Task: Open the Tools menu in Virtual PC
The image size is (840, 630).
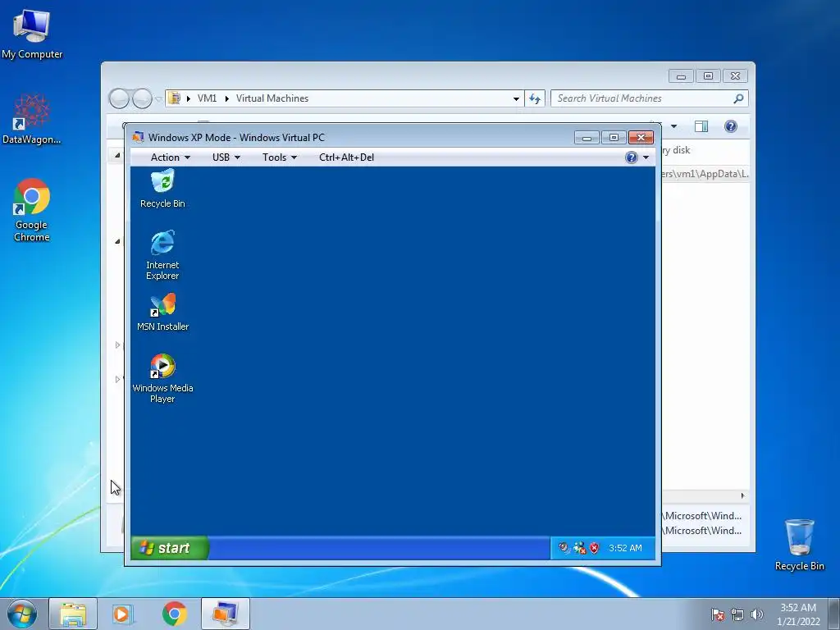Action: (x=279, y=157)
